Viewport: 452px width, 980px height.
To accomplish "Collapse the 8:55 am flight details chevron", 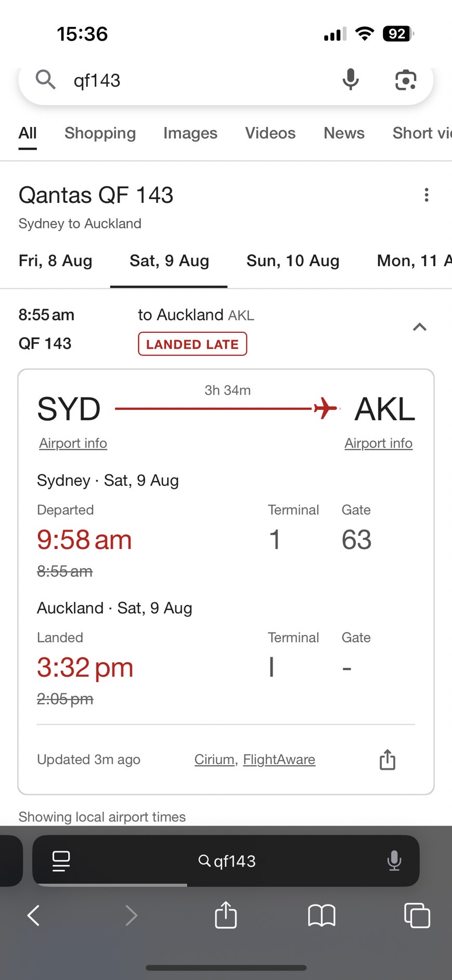I will click(420, 327).
